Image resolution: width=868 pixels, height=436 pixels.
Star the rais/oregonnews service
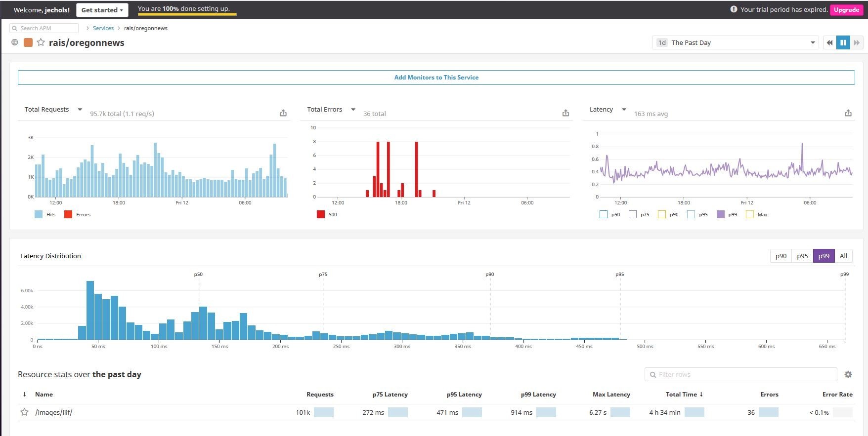coord(41,42)
